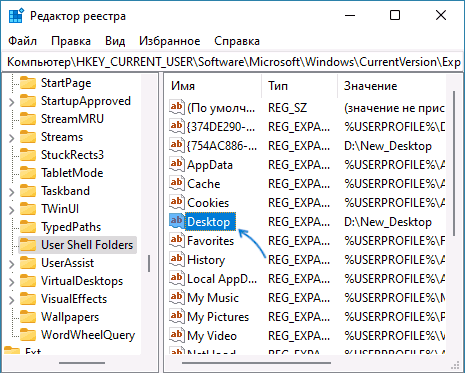
Task: Click the string icon of Cookies value
Action: pyautogui.click(x=177, y=203)
